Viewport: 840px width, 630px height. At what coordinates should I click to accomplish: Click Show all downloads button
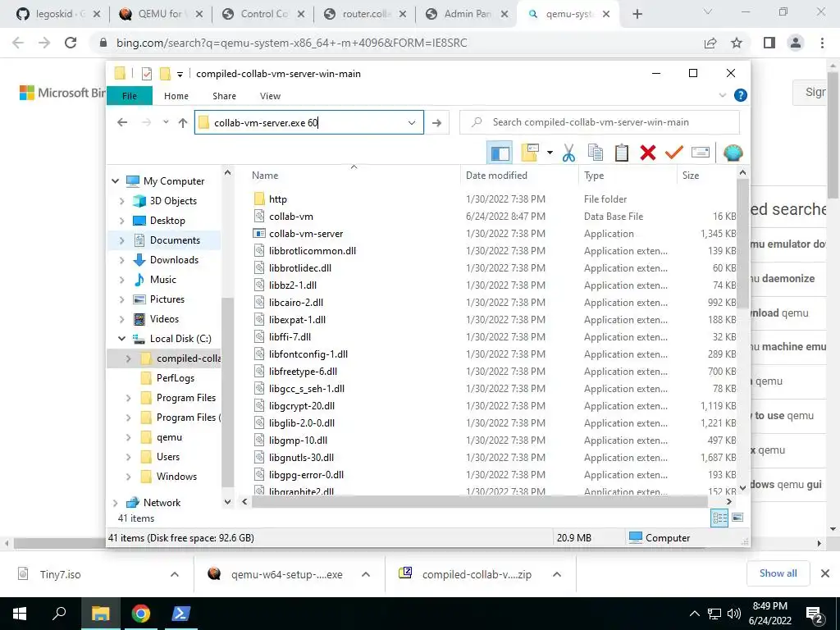(778, 573)
